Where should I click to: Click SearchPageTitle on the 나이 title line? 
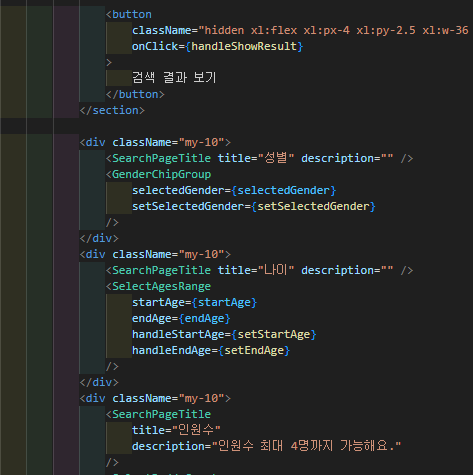coord(161,270)
